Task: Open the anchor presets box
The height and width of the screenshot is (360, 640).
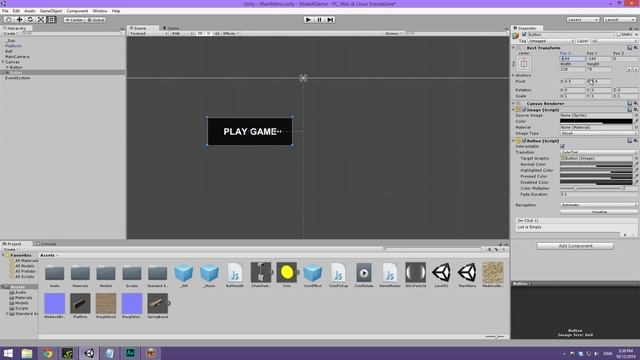Action: [524, 63]
